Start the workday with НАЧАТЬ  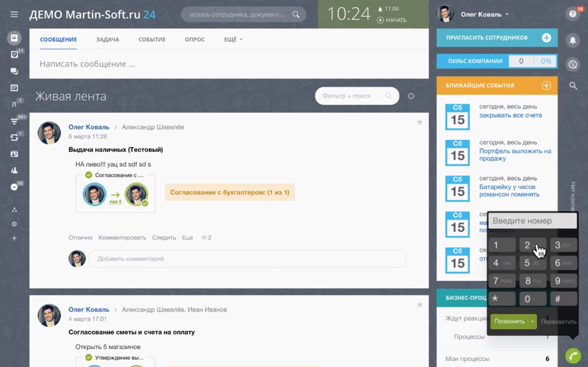[392, 20]
